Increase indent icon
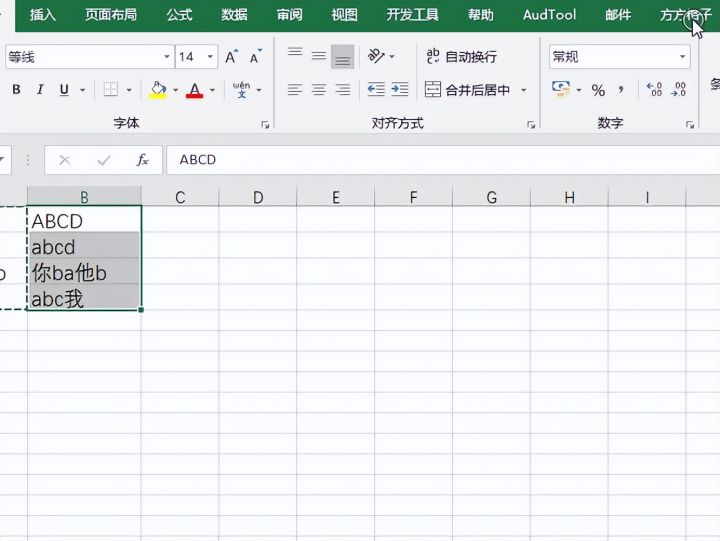The width and height of the screenshot is (720, 541). point(400,90)
